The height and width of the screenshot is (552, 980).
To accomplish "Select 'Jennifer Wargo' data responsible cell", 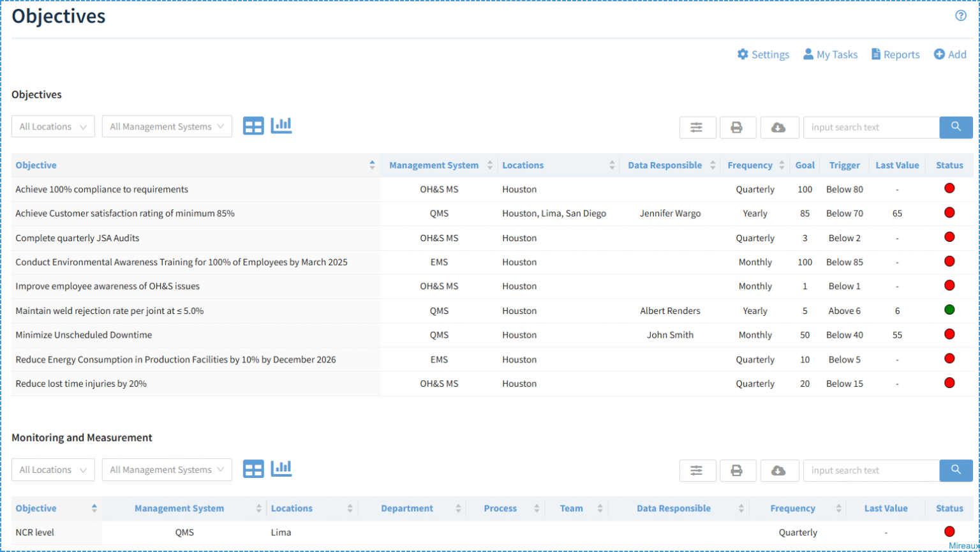I will coord(670,214).
